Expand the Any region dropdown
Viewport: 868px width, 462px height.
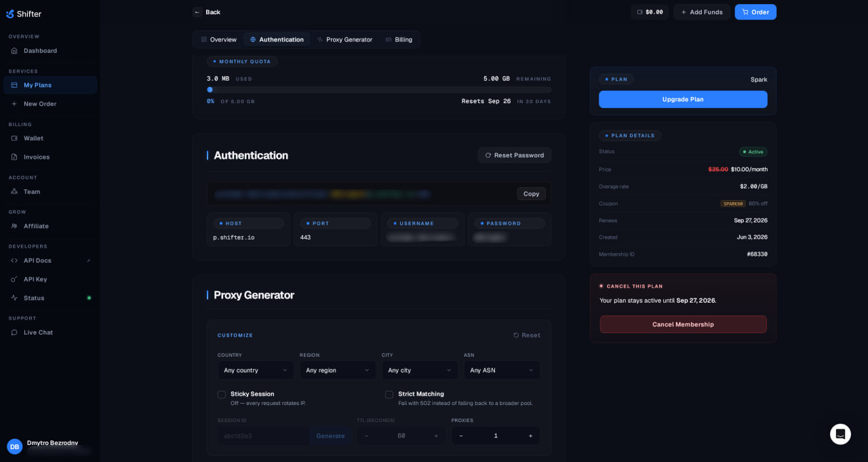pyautogui.click(x=338, y=370)
